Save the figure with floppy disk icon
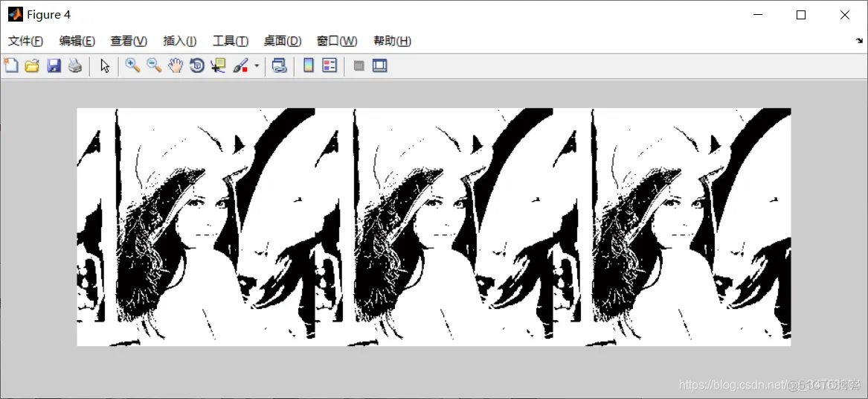Viewport: 868px width, 399px height. [54, 66]
